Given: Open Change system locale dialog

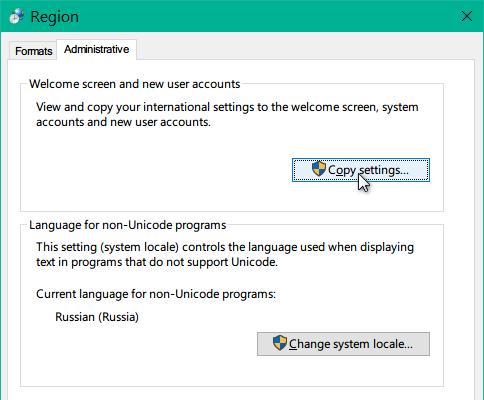Looking at the screenshot, I should 343,344.
